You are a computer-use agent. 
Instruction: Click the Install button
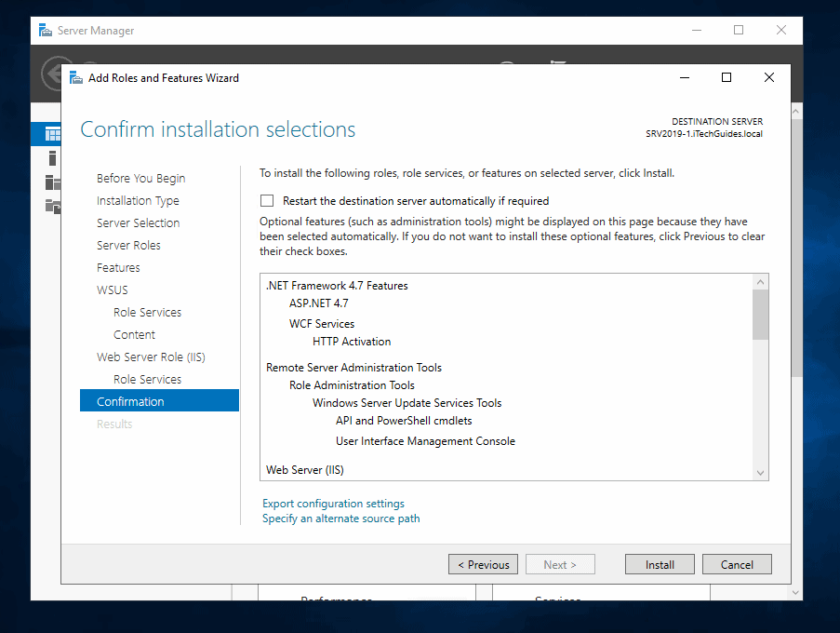(x=659, y=564)
